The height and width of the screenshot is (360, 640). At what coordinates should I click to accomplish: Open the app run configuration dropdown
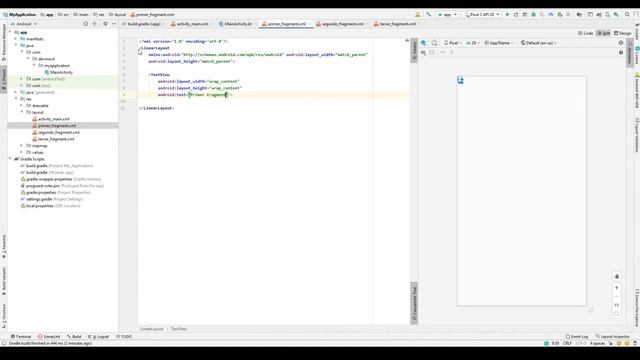[x=448, y=14]
